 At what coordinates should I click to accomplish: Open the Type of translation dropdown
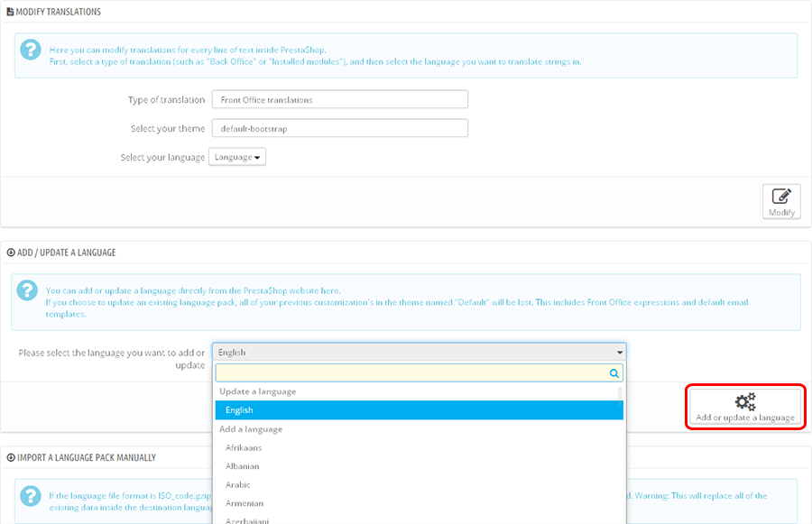[339, 100]
